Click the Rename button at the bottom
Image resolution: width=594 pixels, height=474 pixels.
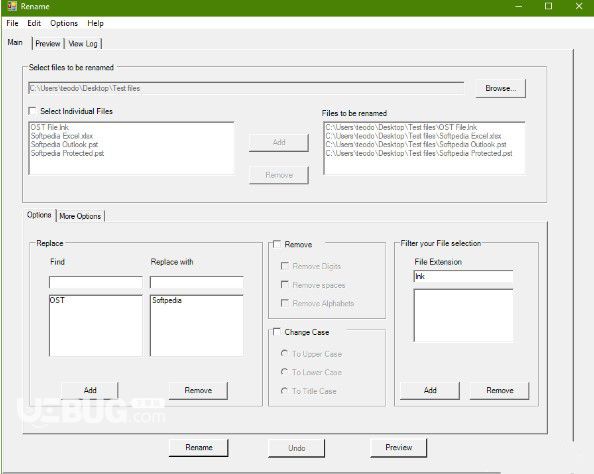[199, 447]
